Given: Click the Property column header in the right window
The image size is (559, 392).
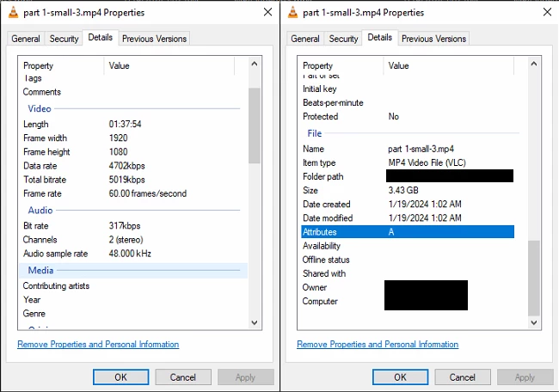Looking at the screenshot, I should [341, 65].
